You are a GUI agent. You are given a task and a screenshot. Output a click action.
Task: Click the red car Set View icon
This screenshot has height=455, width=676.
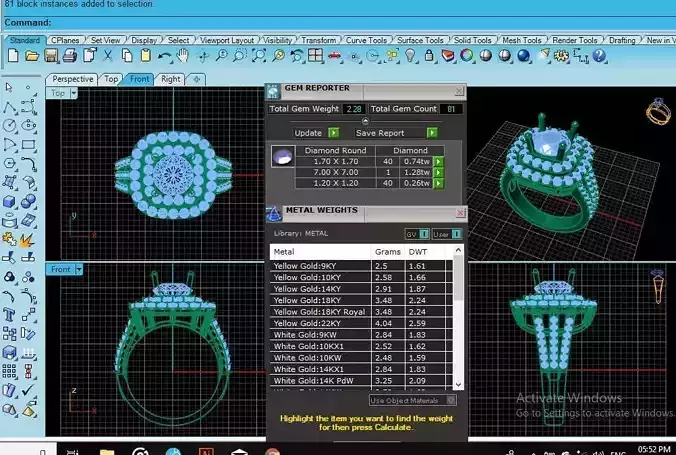[x=335, y=56]
